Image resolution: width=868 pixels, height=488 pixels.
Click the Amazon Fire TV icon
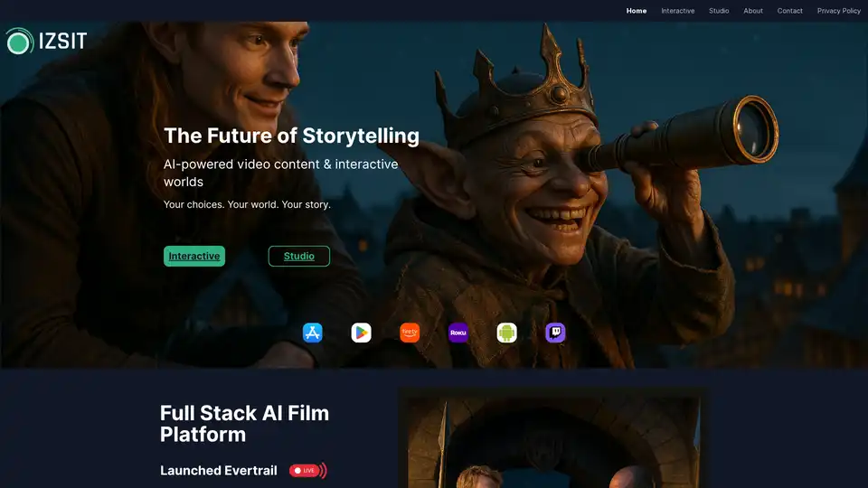410,333
